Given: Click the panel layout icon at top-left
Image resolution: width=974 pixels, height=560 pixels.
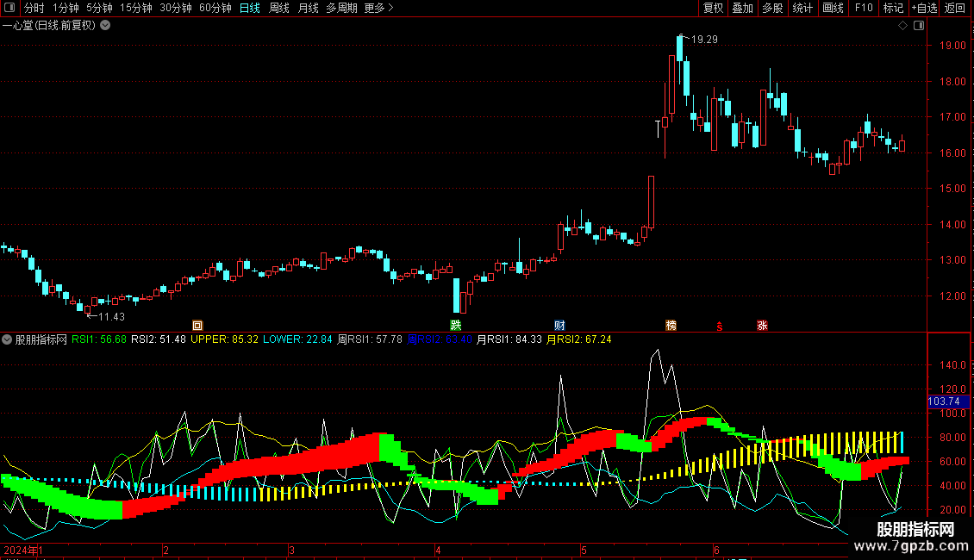Looking at the screenshot, I should pyautogui.click(x=9, y=8).
